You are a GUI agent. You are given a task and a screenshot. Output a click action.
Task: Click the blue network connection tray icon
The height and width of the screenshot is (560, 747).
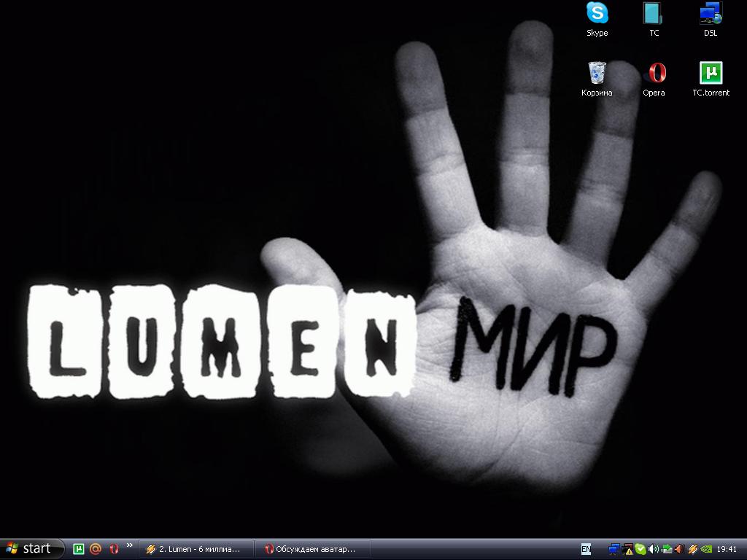[x=614, y=549]
